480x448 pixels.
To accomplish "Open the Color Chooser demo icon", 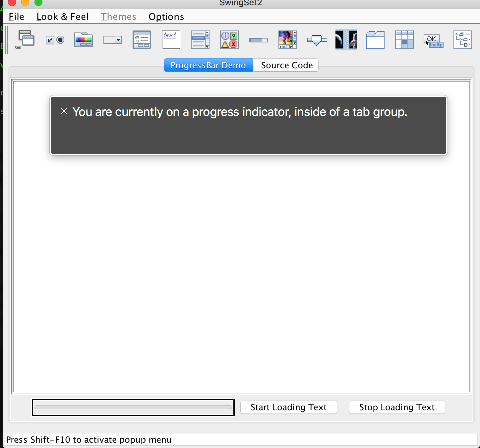I will point(84,40).
